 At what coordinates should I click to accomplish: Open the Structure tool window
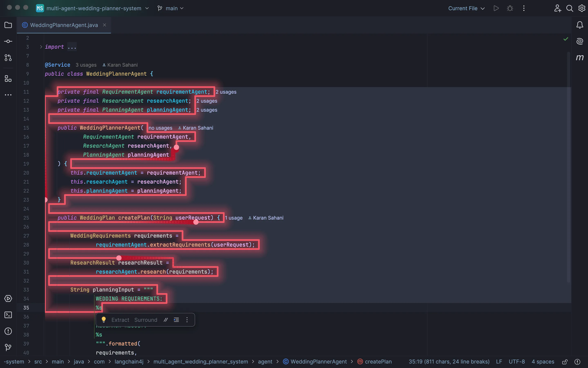(x=8, y=79)
